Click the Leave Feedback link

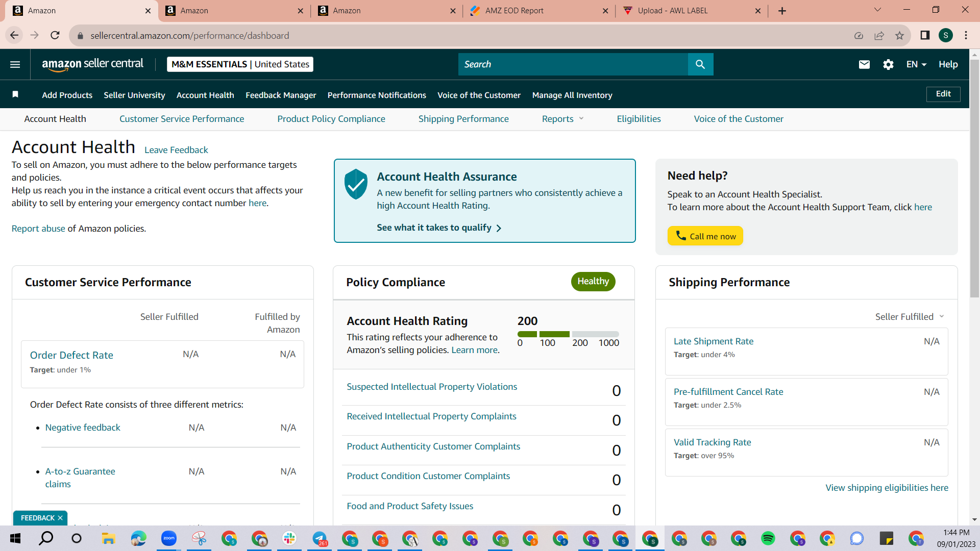pos(176,150)
